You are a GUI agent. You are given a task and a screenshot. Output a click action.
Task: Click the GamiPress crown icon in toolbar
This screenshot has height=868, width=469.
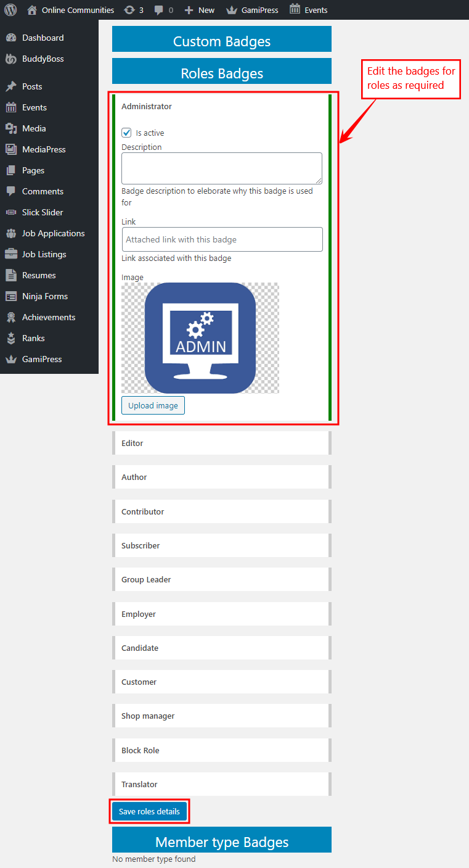coord(232,10)
